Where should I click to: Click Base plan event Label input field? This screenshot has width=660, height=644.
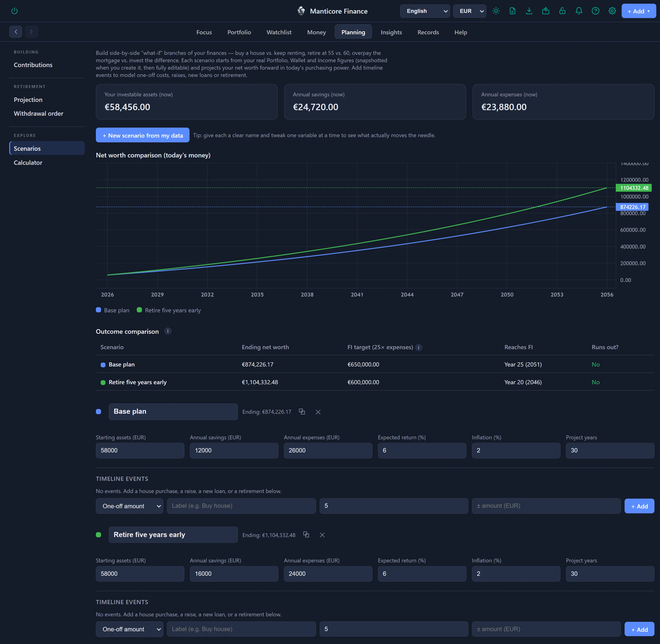click(x=242, y=506)
